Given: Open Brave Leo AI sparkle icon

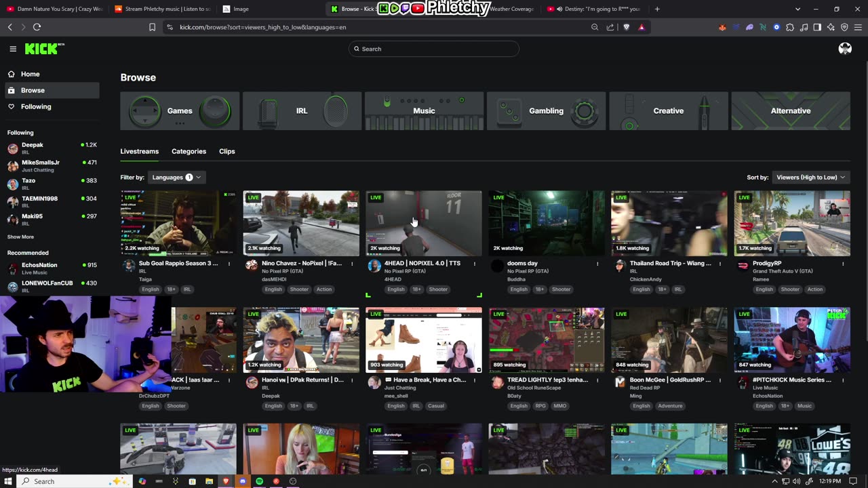Looking at the screenshot, I should pyautogui.click(x=831, y=27).
